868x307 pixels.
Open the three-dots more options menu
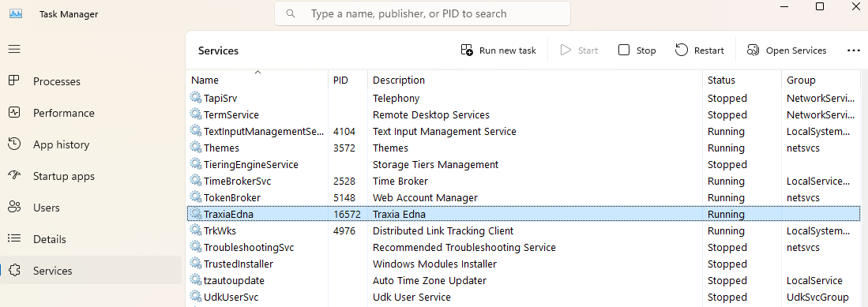854,51
